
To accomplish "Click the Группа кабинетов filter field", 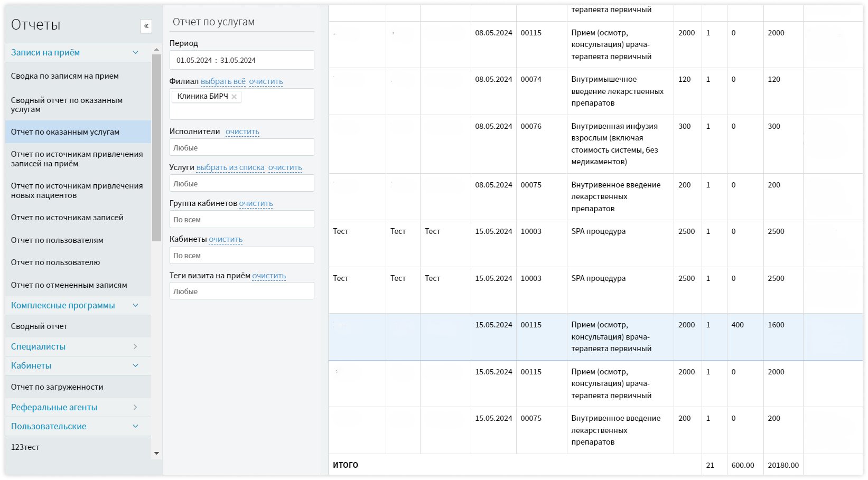I will click(x=241, y=219).
